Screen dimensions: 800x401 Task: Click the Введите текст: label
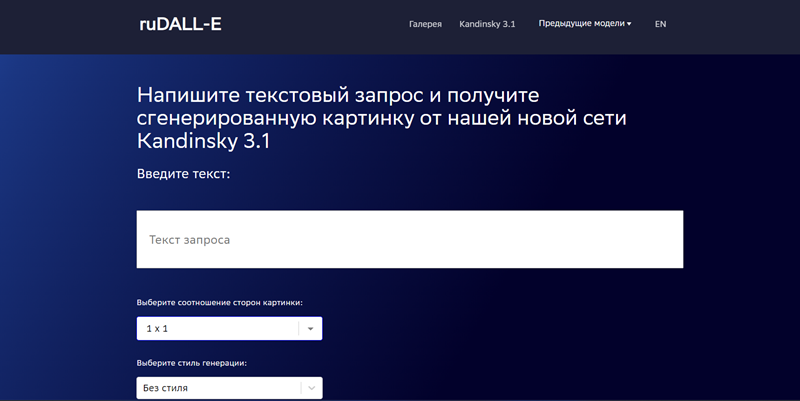point(184,174)
